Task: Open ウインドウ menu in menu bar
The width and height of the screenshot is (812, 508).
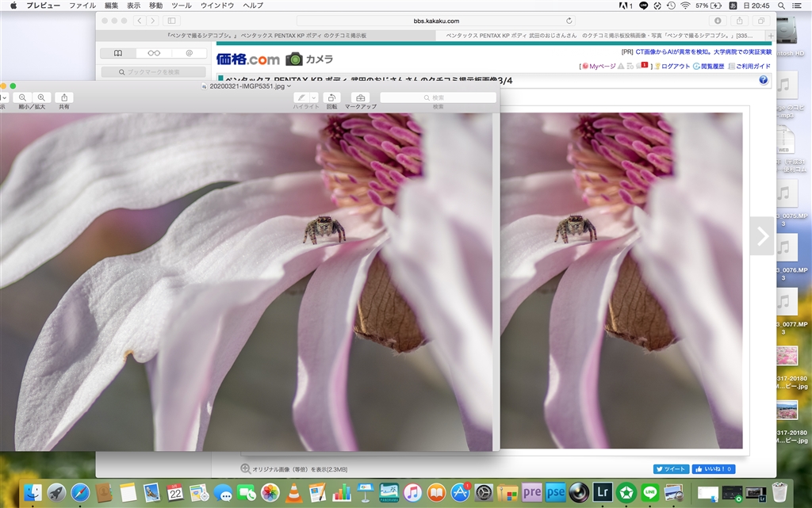Action: point(217,6)
